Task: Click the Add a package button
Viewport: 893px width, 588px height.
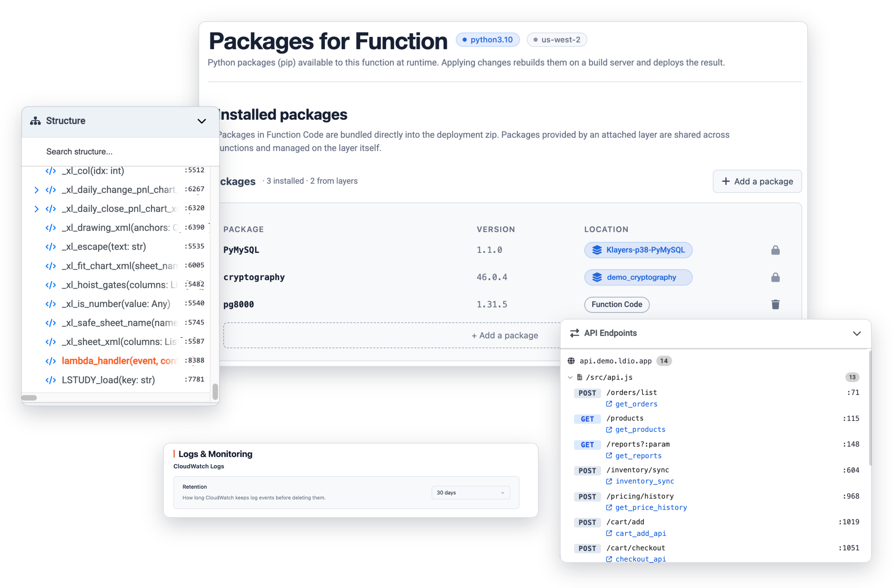Action: [x=757, y=181]
